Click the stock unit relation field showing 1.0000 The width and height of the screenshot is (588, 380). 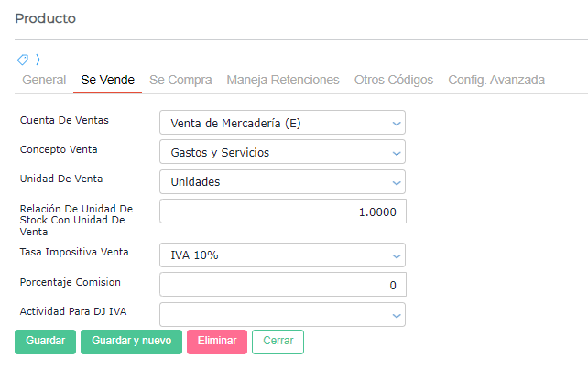pyautogui.click(x=282, y=212)
